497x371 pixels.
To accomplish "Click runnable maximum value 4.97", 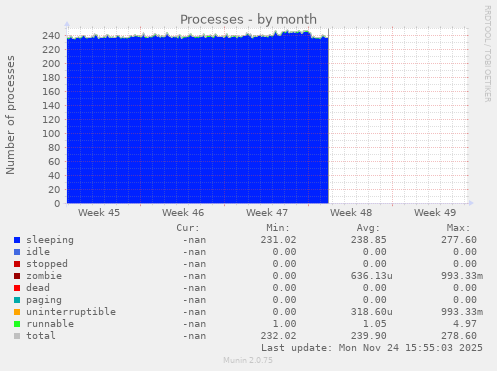I will point(465,324).
